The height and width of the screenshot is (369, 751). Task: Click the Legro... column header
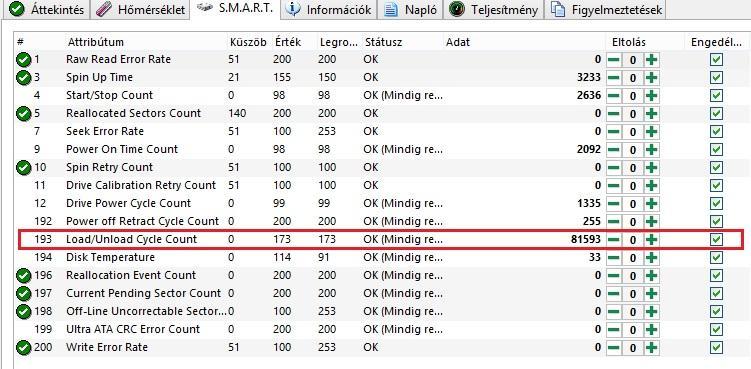point(339,42)
